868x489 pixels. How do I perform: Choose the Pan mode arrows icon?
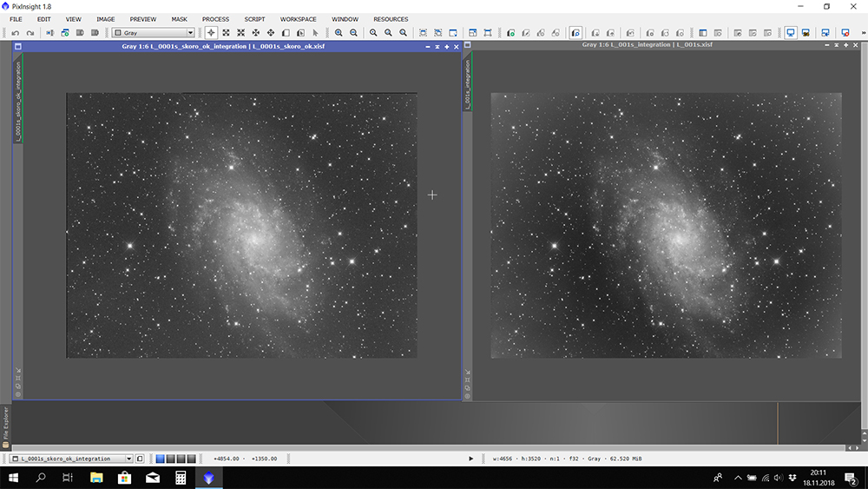(x=255, y=33)
